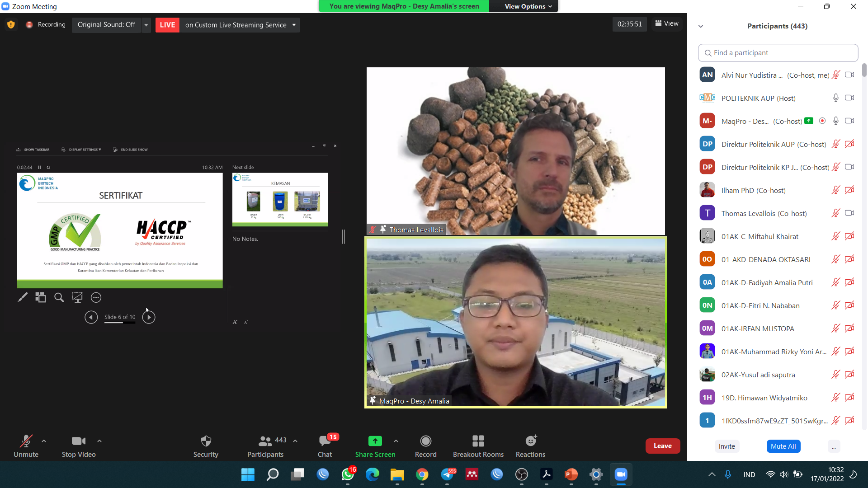Select 19D. Himawan Widyatmiko participant row

pyautogui.click(x=778, y=398)
